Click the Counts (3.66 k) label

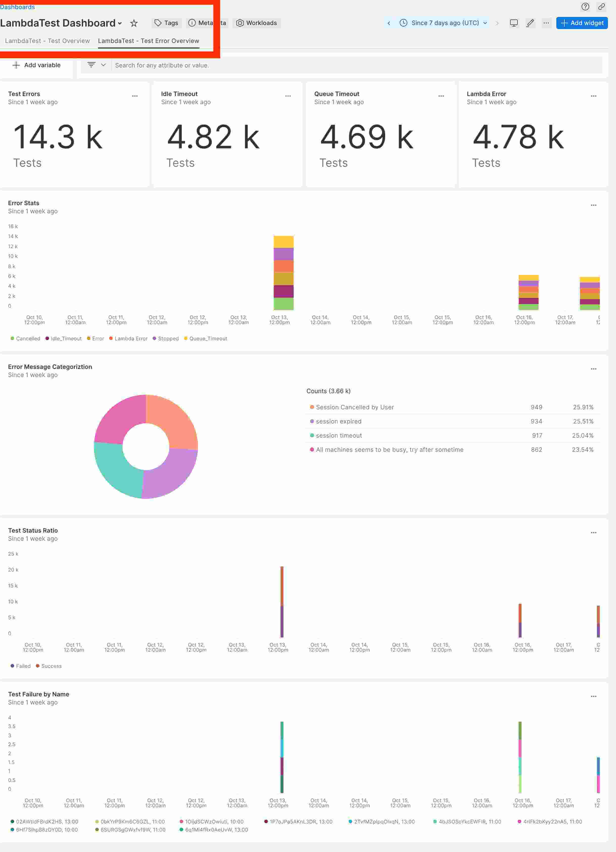[328, 391]
